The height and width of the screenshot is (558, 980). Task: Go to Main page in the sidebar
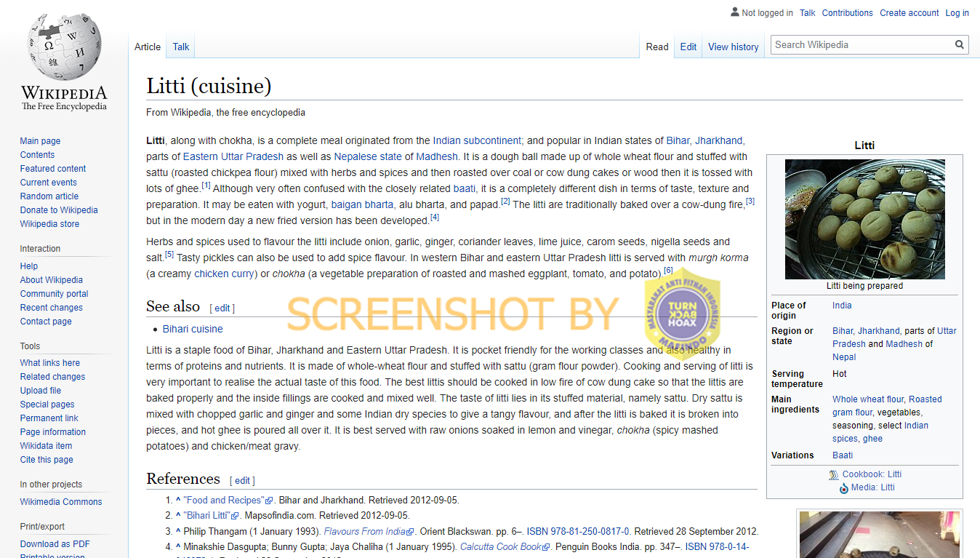pyautogui.click(x=40, y=141)
